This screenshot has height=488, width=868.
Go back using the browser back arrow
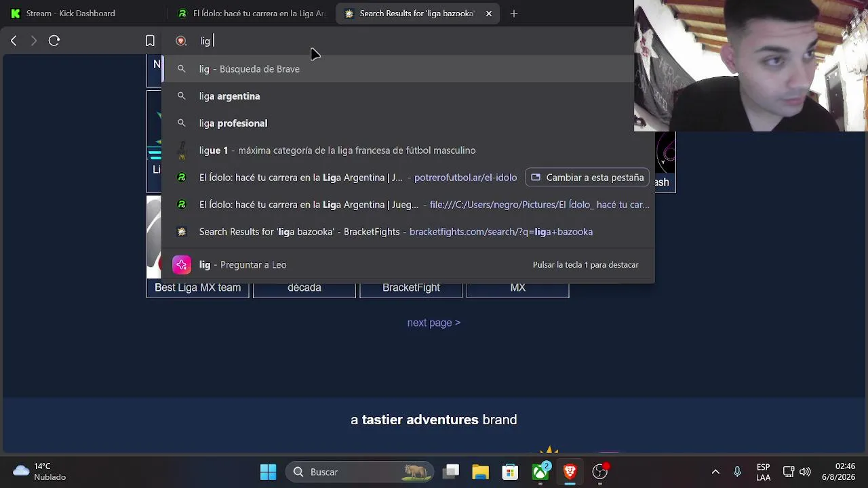[x=14, y=41]
